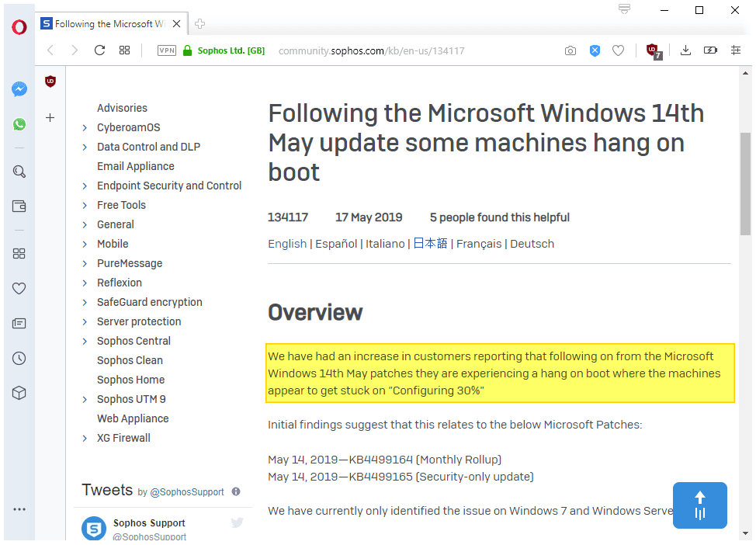This screenshot has height=545, width=756.
Task: Switch article language to English
Action: (x=287, y=244)
